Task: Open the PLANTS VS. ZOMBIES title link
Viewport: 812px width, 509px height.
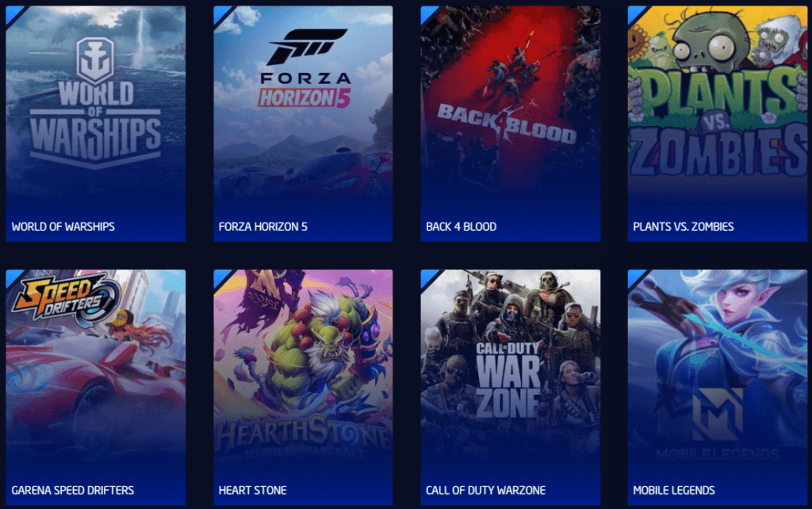Action: pyautogui.click(x=683, y=227)
